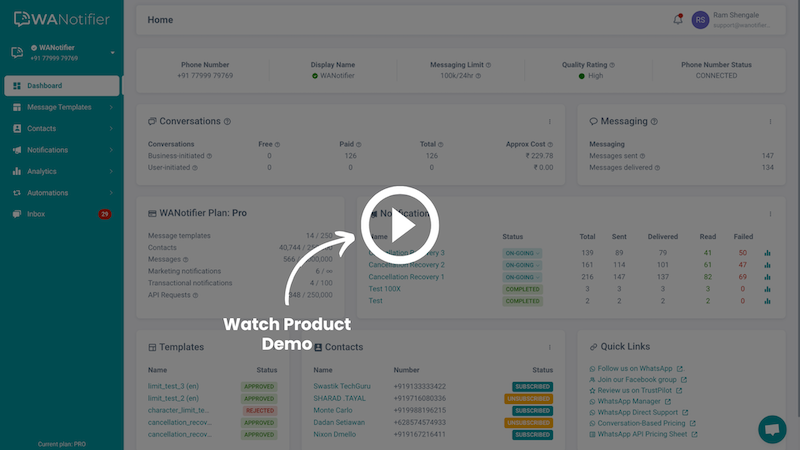The image size is (800, 450).
Task: Click the info icon beside Conversations heading
Action: tap(227, 122)
